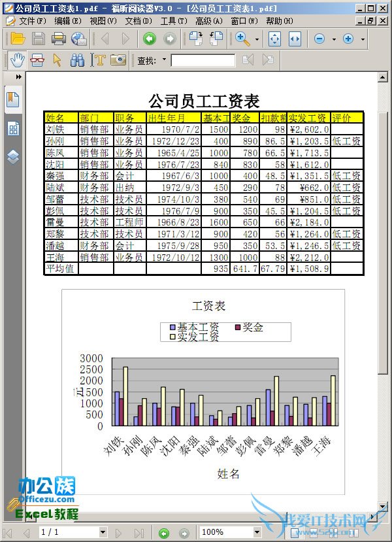Screen dimensions: 392x542
Task: Find next match icon
Action: pyautogui.click(x=268, y=60)
